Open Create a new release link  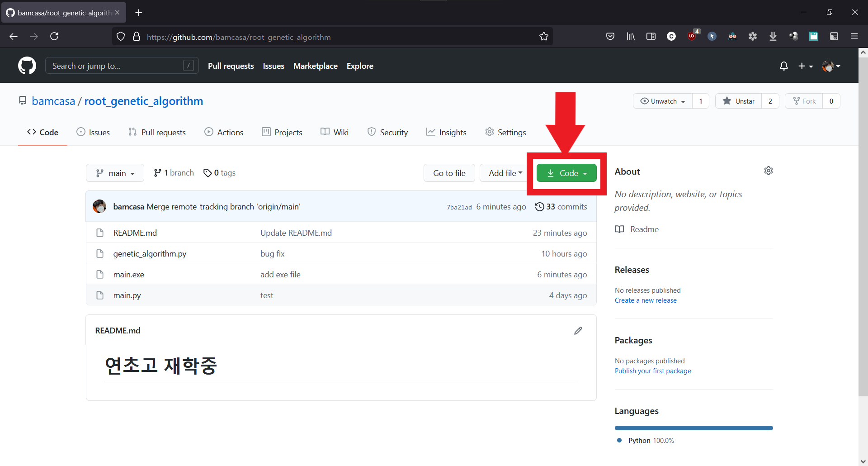point(646,300)
